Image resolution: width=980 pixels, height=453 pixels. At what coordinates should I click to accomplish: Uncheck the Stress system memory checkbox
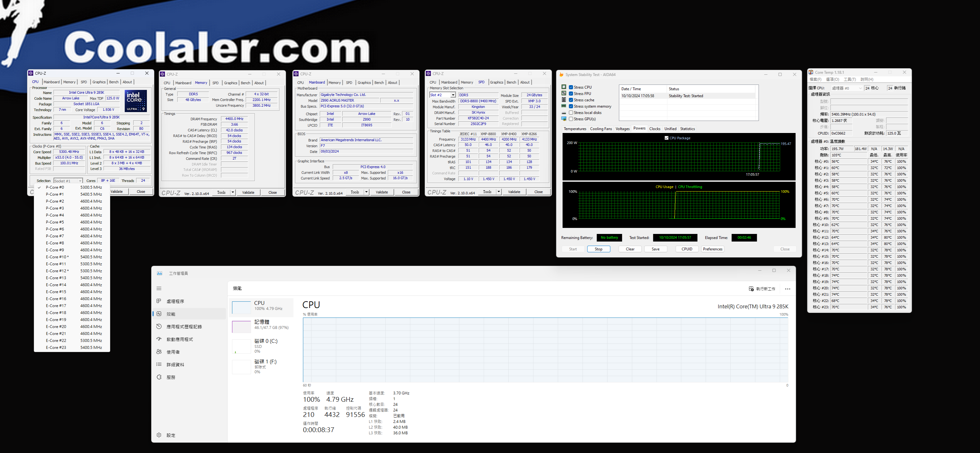click(571, 106)
